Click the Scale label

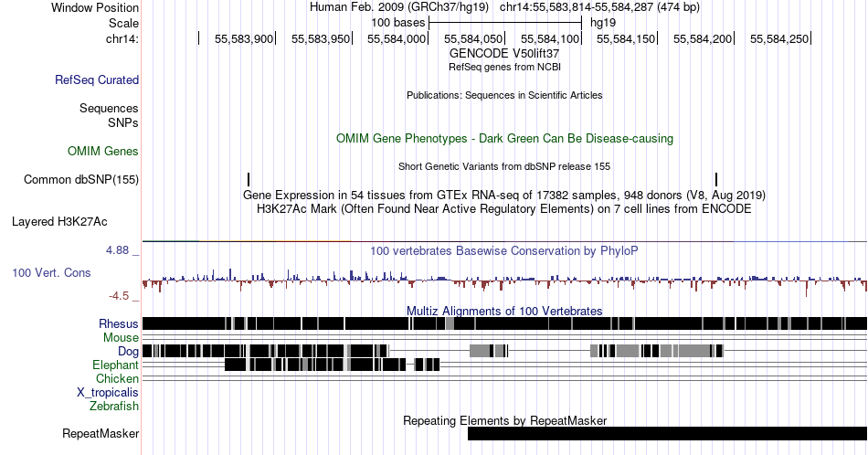click(x=124, y=23)
